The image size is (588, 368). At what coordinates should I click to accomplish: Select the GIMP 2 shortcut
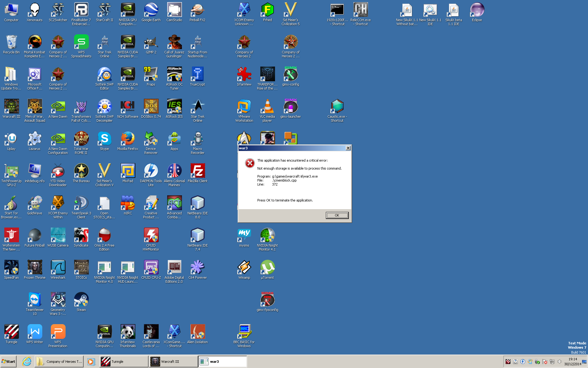click(151, 42)
